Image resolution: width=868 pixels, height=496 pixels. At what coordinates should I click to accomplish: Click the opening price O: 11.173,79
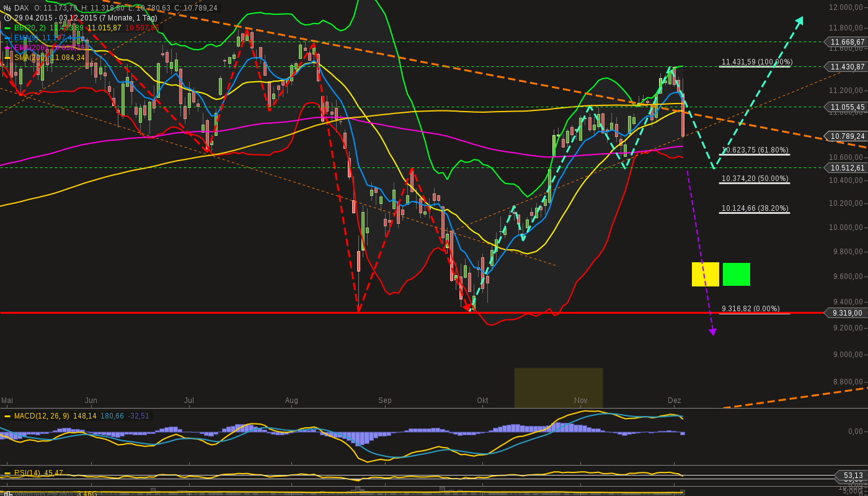click(x=56, y=8)
